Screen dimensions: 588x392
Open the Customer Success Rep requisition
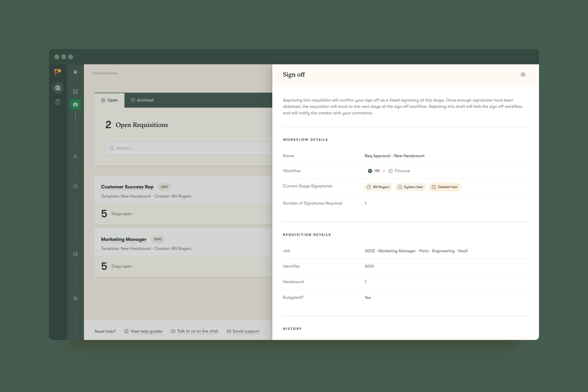127,187
